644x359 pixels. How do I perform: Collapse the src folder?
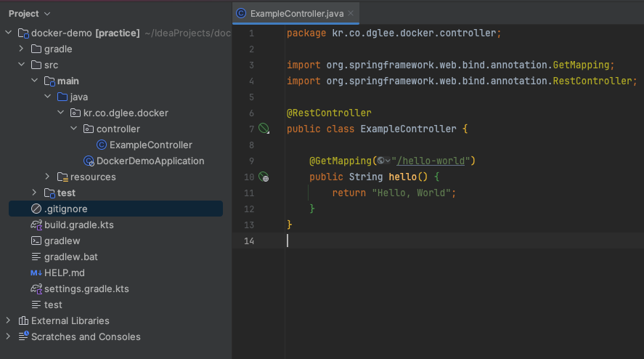[x=21, y=65]
